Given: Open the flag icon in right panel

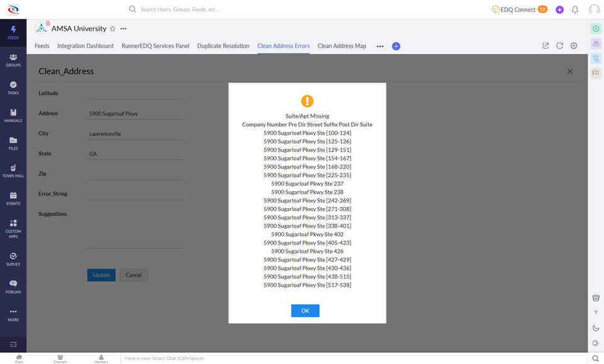Looking at the screenshot, I should click(596, 73).
